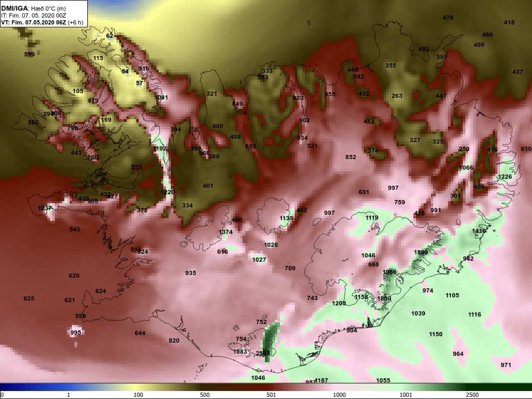Select the 1027 map value
Image resolution: width=532 pixels, height=399 pixels.
(x=259, y=260)
